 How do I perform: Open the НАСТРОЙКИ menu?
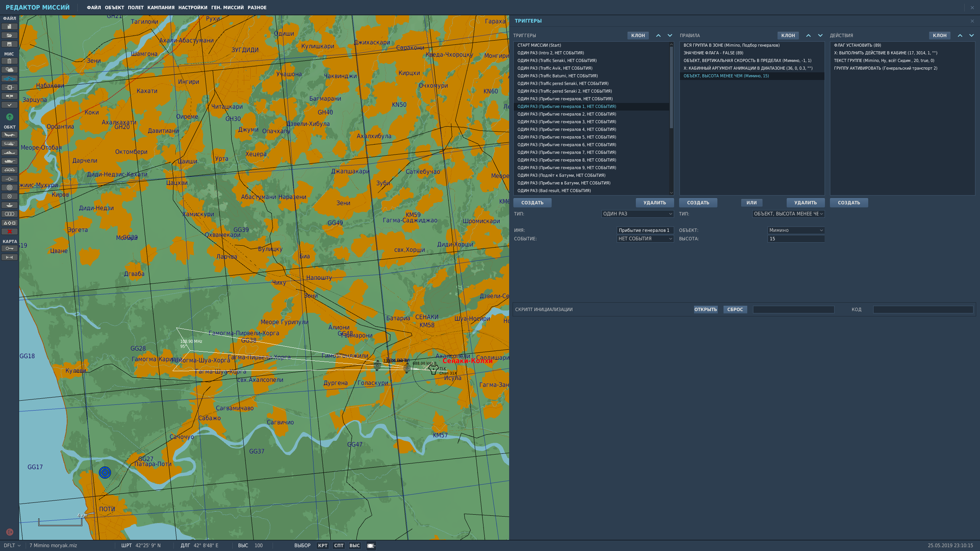[x=193, y=8]
